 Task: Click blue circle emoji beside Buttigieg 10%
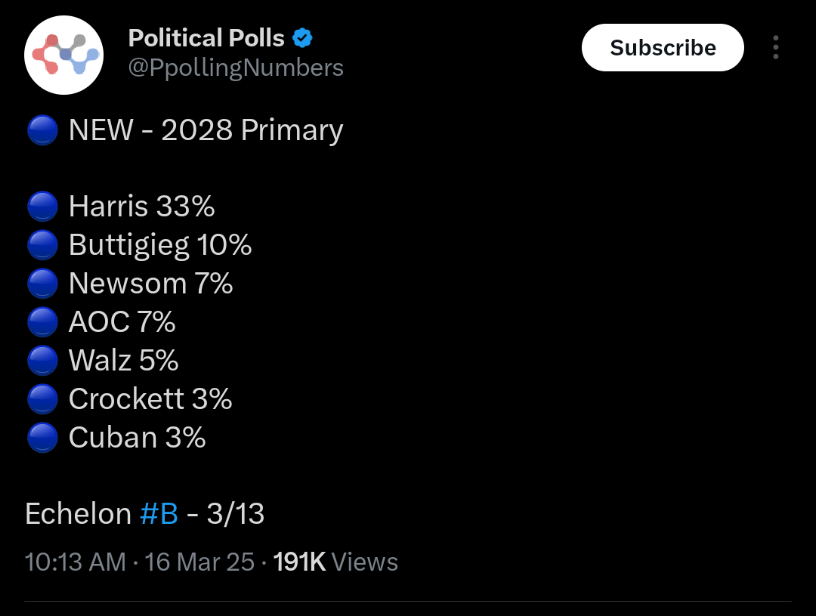pos(42,245)
